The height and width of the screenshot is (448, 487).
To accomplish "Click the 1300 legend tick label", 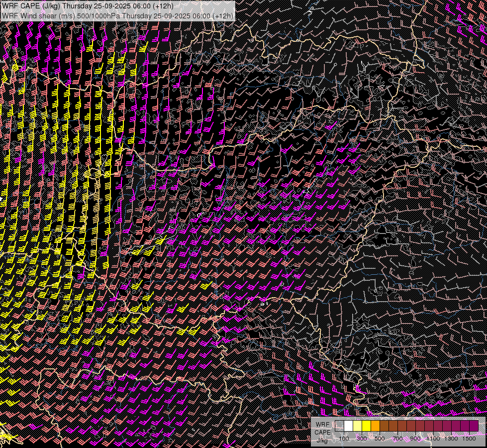I will (451, 439).
